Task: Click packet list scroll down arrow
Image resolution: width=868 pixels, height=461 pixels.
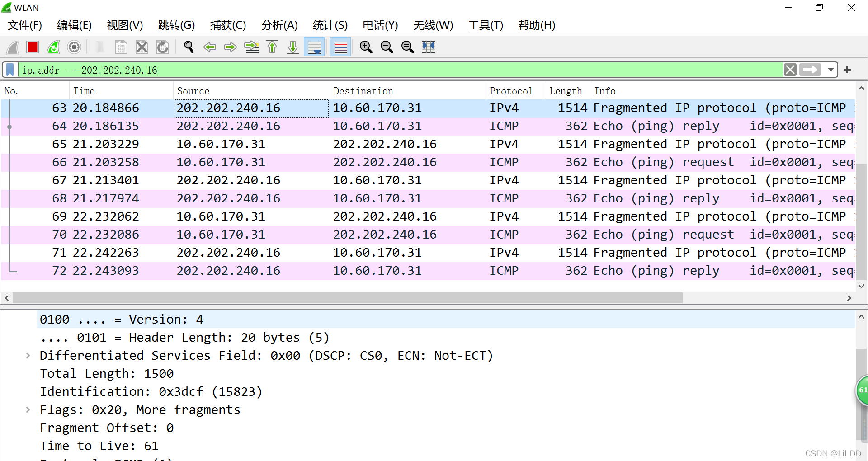Action: click(862, 286)
